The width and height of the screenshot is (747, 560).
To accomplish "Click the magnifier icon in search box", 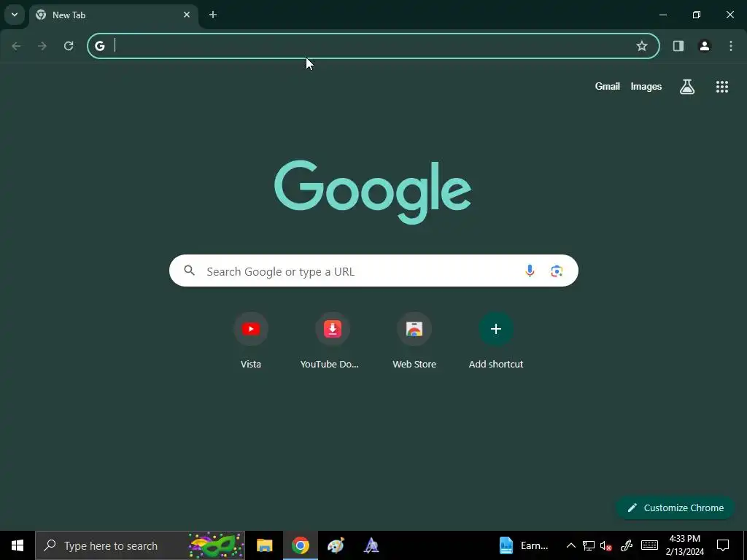I will pyautogui.click(x=189, y=271).
